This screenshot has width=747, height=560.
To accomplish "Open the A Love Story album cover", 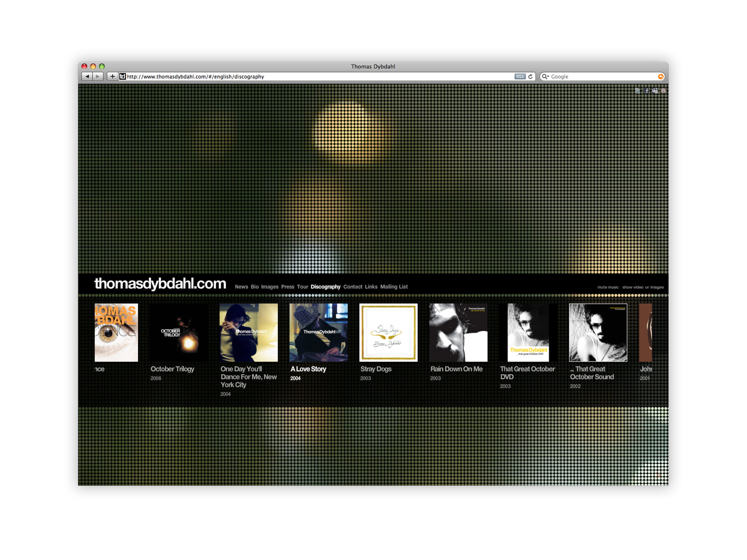I will (x=319, y=332).
